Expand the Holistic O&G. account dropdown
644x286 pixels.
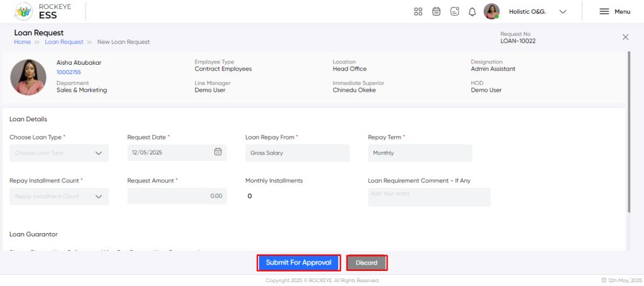pyautogui.click(x=563, y=11)
